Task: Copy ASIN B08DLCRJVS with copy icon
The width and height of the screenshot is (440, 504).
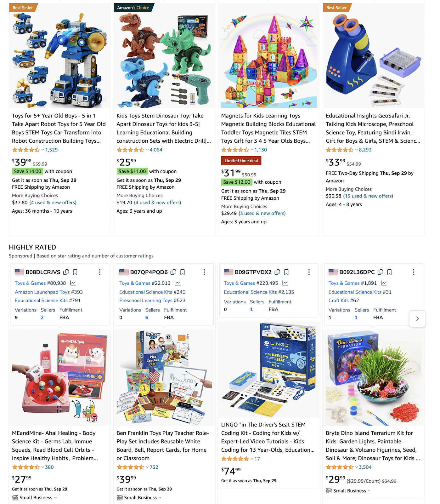Action: click(x=66, y=272)
